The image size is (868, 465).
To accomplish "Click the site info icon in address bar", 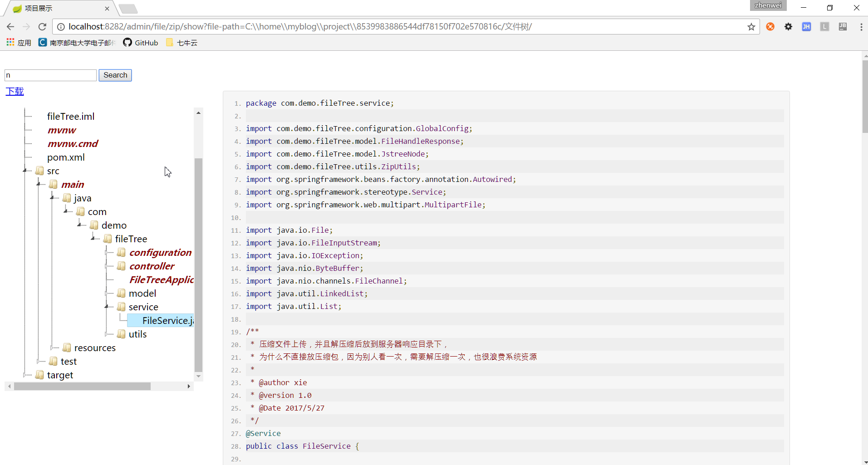I will click(61, 27).
